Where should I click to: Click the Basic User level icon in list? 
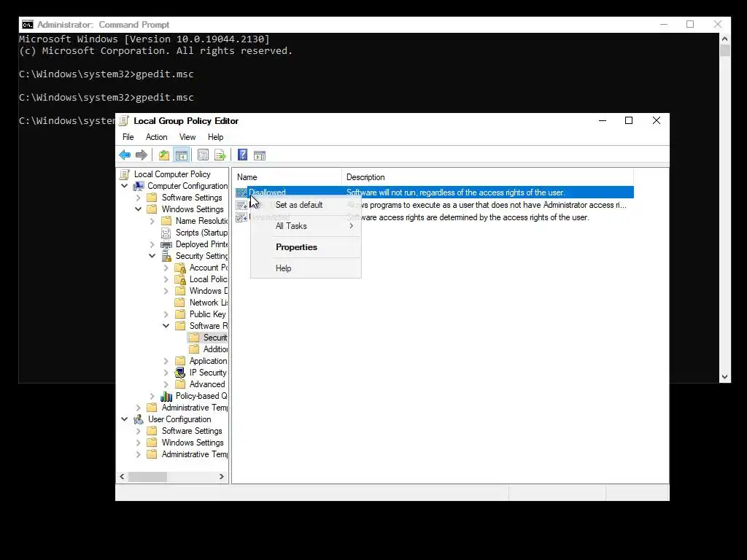[241, 205]
